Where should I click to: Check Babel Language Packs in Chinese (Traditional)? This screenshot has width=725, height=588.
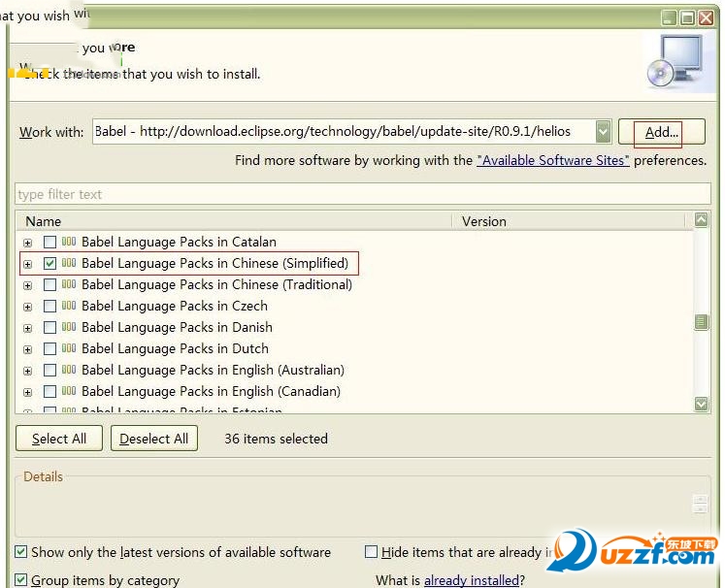49,284
